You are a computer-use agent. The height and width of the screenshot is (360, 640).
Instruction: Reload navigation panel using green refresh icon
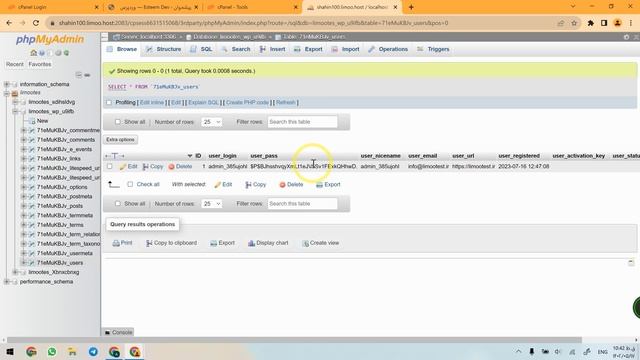click(66, 53)
